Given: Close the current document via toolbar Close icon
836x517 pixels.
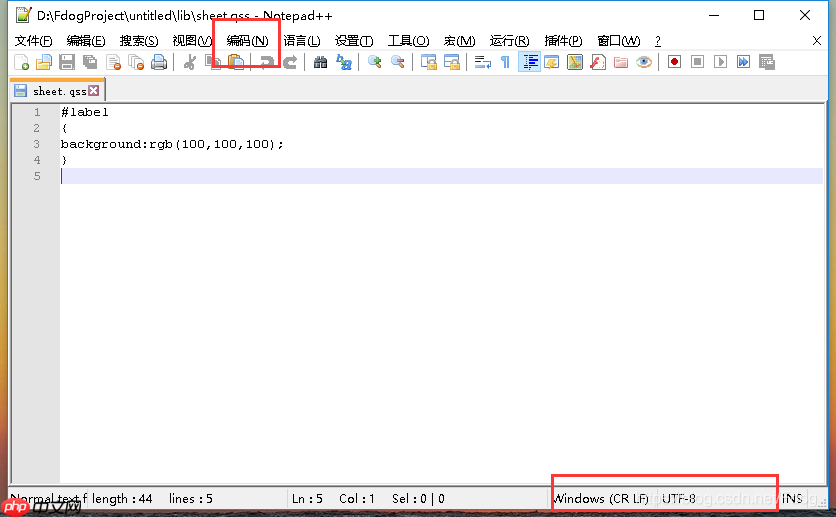Looking at the screenshot, I should coord(113,62).
